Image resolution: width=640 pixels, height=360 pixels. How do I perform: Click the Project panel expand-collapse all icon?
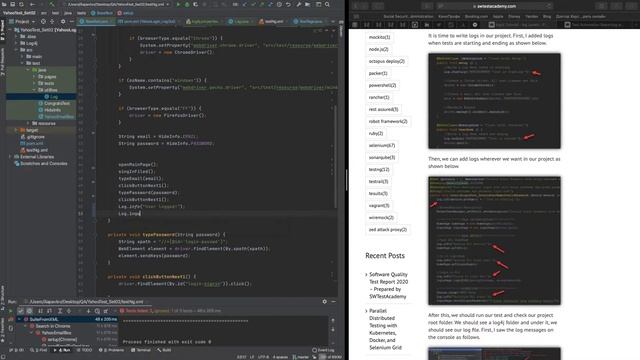pyautogui.click(x=52, y=21)
